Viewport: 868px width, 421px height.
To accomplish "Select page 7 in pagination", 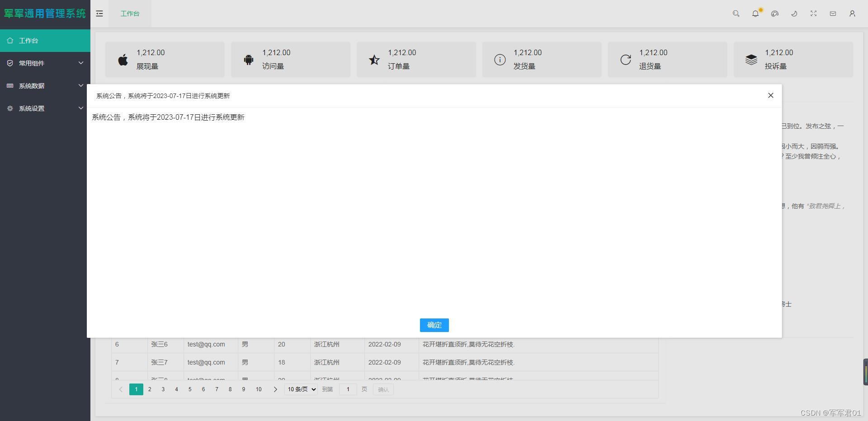I will point(217,389).
